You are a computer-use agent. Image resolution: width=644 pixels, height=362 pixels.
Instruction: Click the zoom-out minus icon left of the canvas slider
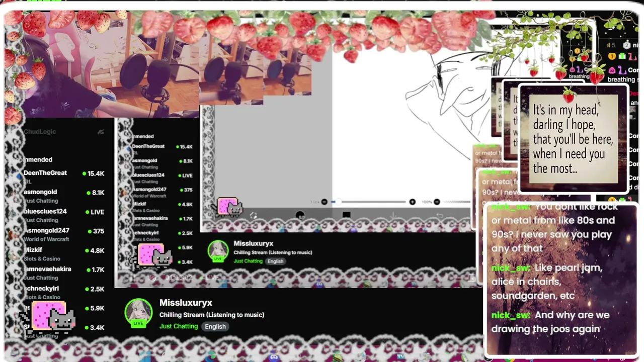pos(324,202)
